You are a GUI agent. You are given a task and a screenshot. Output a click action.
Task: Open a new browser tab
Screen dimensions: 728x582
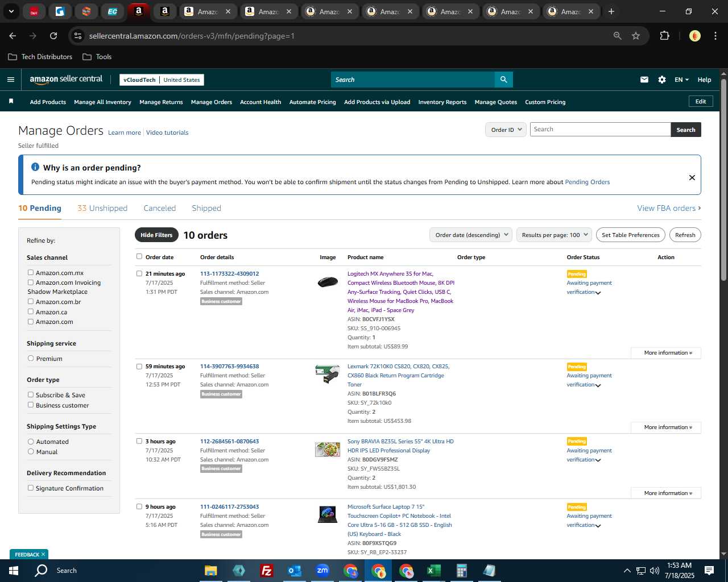(x=611, y=11)
